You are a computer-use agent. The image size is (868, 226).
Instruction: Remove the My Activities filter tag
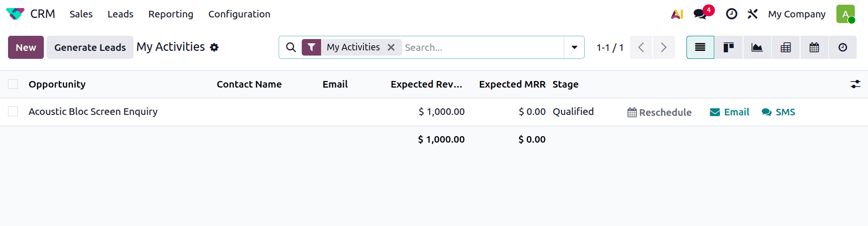click(x=391, y=48)
